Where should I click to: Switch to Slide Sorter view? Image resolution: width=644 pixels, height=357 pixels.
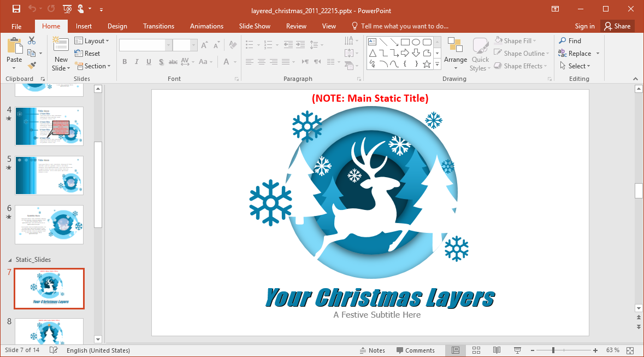click(x=476, y=350)
